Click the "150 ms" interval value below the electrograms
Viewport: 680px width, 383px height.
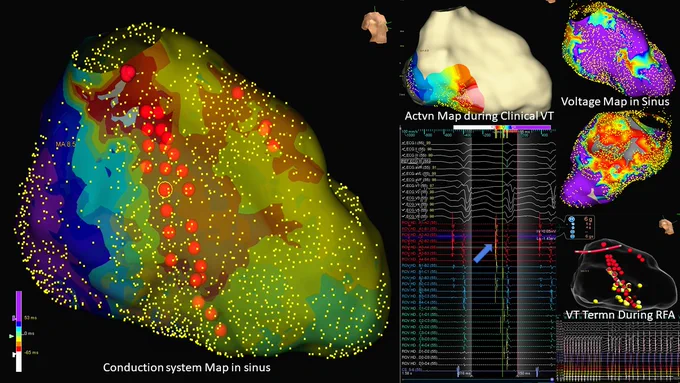pos(524,373)
